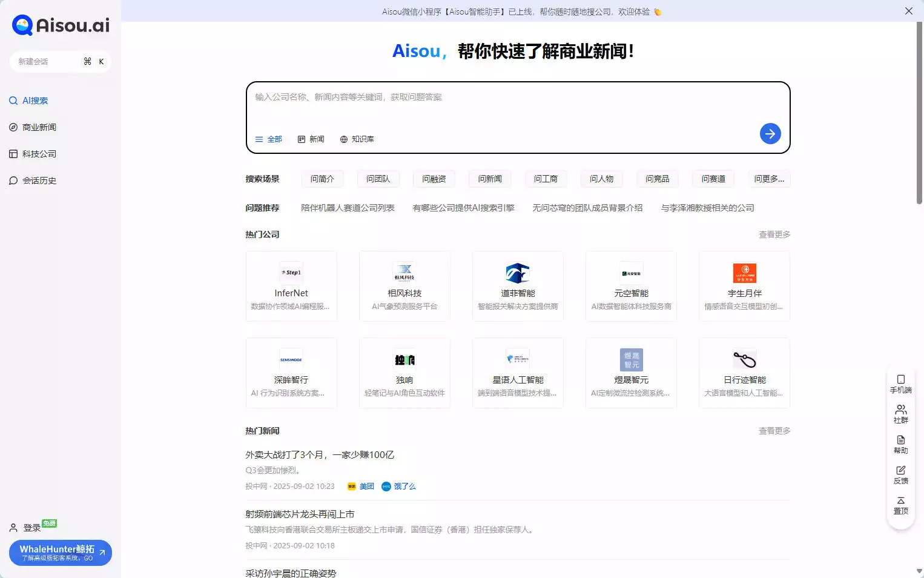Open 会话历史 conversation history
This screenshot has height=578, width=924.
tap(39, 180)
